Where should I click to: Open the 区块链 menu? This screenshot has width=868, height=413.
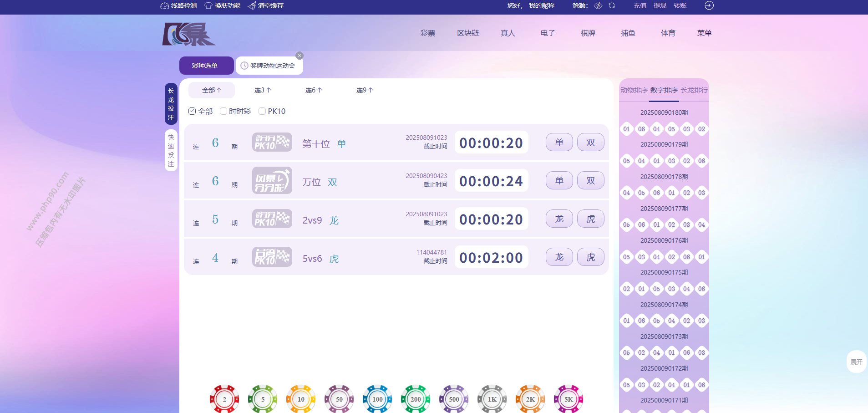click(x=468, y=33)
